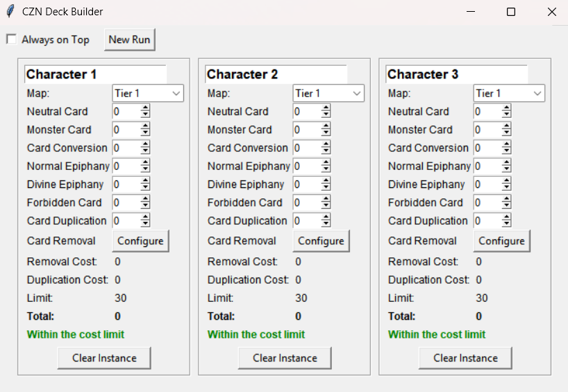568x392 pixels.
Task: Open Character 3 Map tier dropdown
Action: (x=509, y=94)
